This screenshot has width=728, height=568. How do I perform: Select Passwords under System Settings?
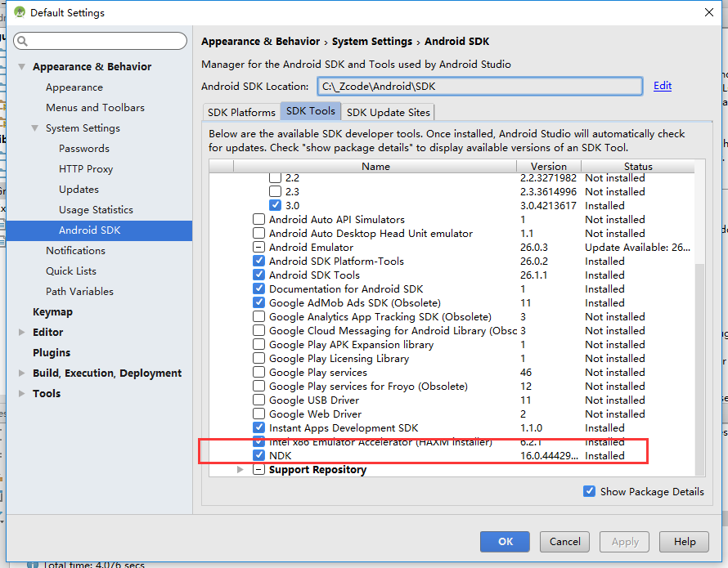coord(84,149)
